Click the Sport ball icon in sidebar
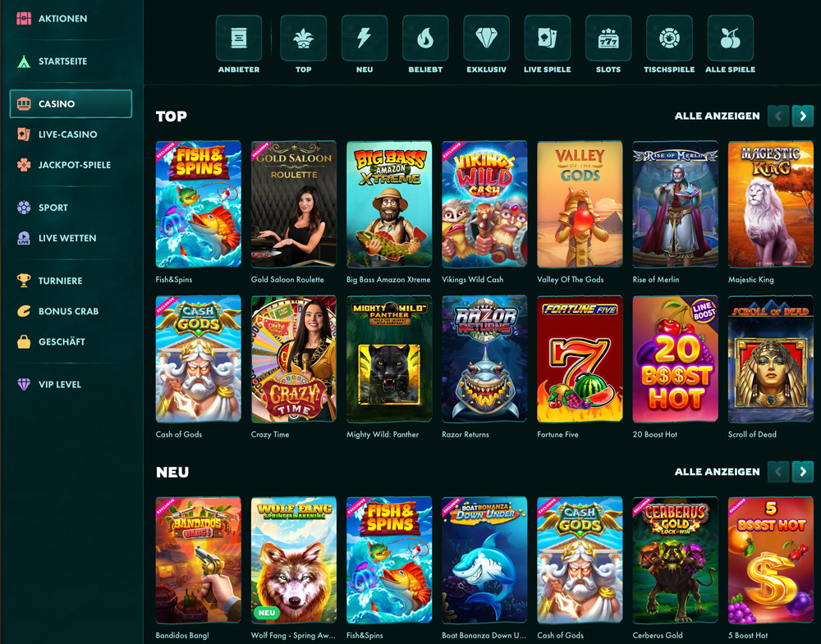 [x=24, y=208]
